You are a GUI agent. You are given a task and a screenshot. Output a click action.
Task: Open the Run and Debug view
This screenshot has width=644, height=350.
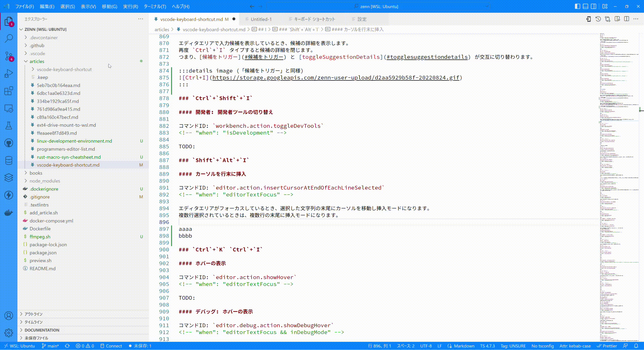(x=9, y=73)
